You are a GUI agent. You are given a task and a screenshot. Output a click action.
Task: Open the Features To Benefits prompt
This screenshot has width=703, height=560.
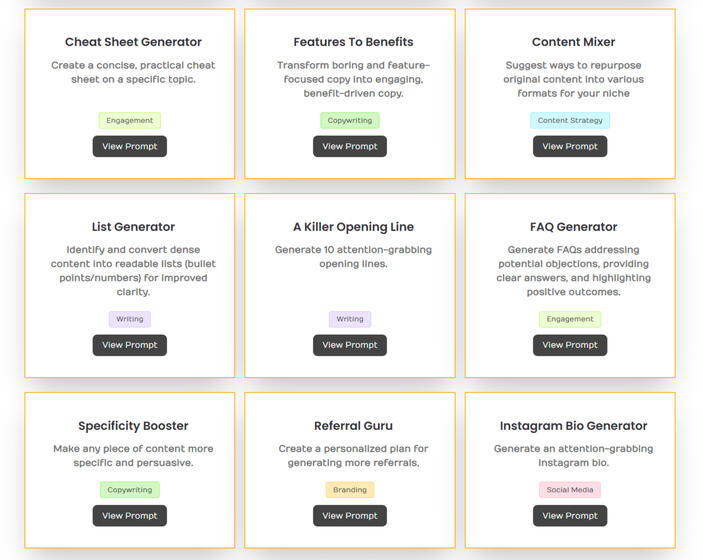(x=350, y=146)
